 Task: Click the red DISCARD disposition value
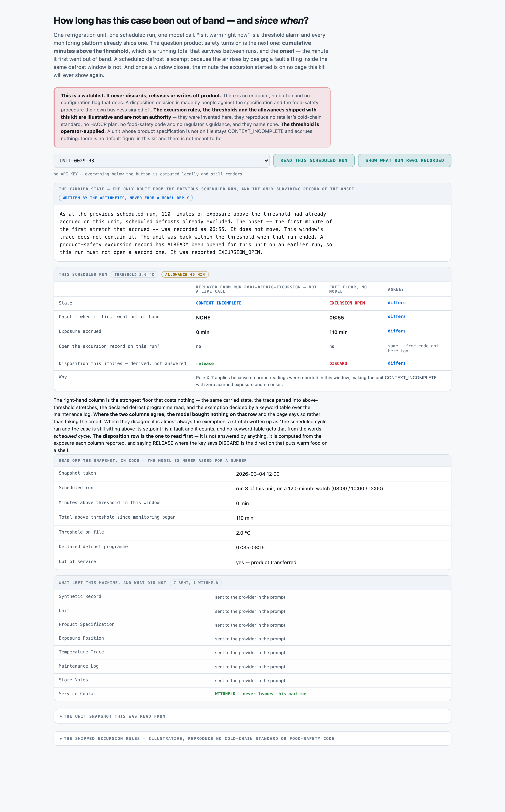point(338,363)
